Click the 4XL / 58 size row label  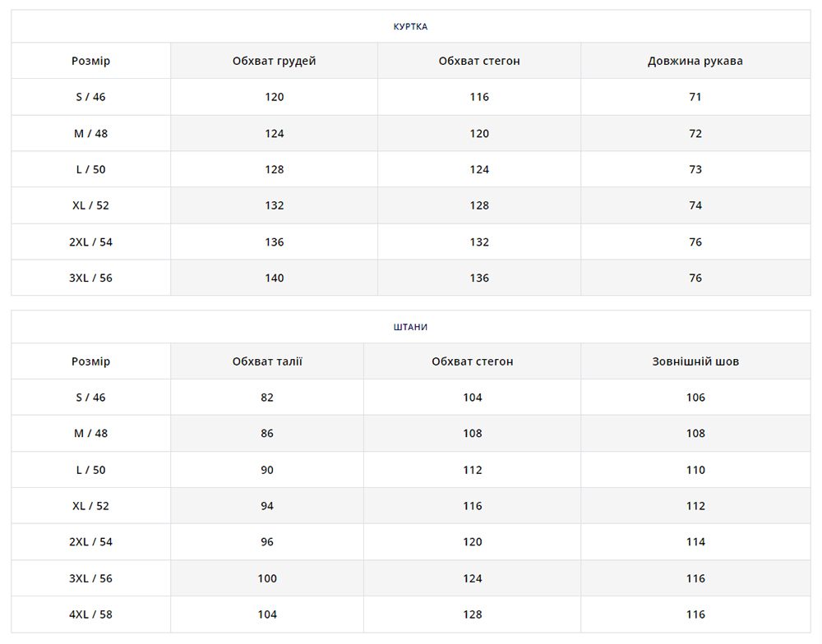(90, 614)
